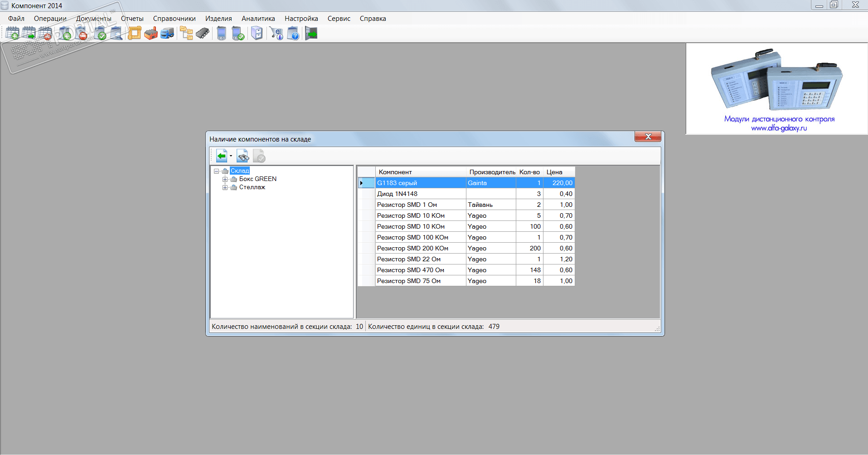This screenshot has height=455, width=868.
Task: Click the 1,20 price cell
Action: click(559, 259)
